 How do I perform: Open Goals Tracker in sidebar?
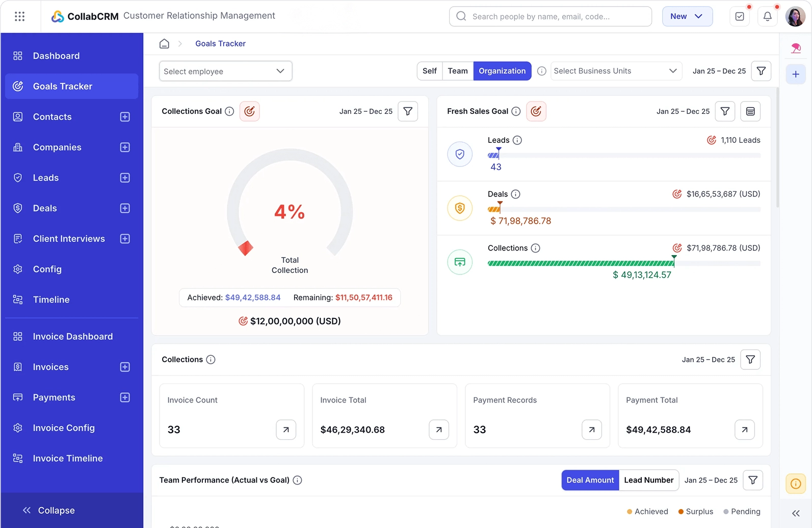point(71,86)
